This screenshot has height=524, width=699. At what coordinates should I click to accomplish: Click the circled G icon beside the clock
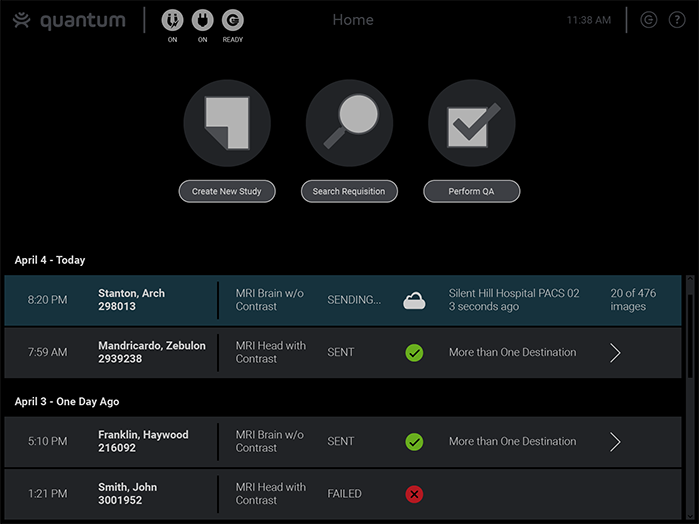[648, 20]
